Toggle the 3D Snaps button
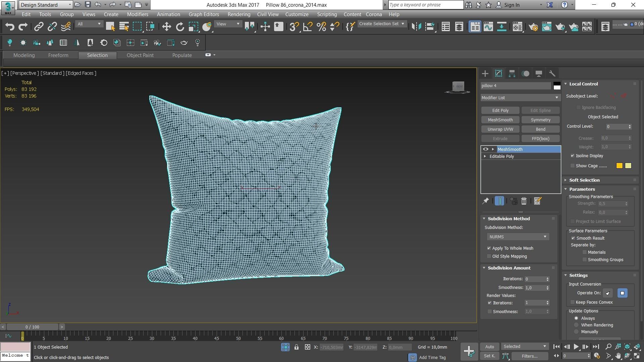 pyautogui.click(x=294, y=27)
